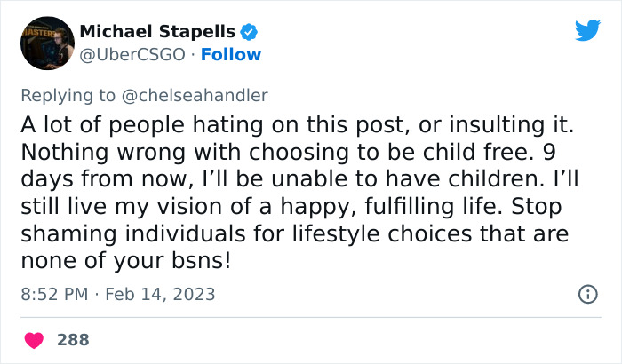
Task: Click the "Replying to" label
Action: pos(78,95)
